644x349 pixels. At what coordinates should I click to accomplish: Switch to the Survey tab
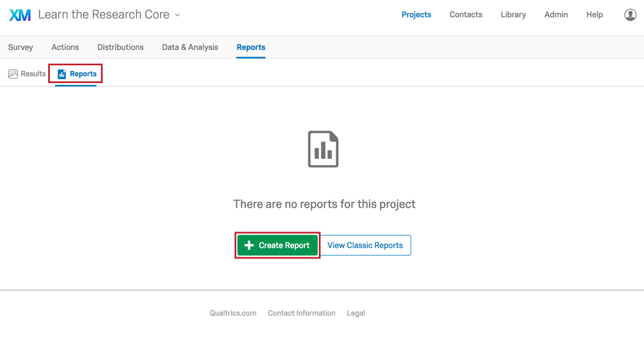[x=21, y=47]
